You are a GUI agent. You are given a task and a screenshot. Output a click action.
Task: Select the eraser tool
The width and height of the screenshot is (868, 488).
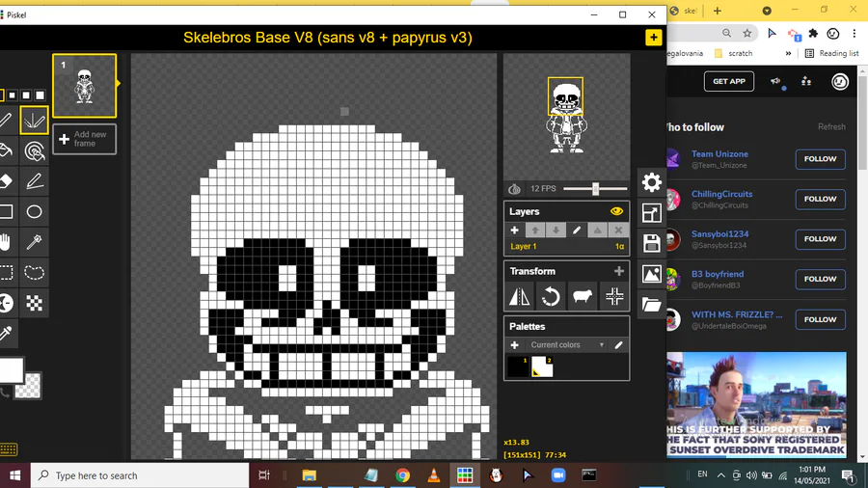[x=5, y=181]
